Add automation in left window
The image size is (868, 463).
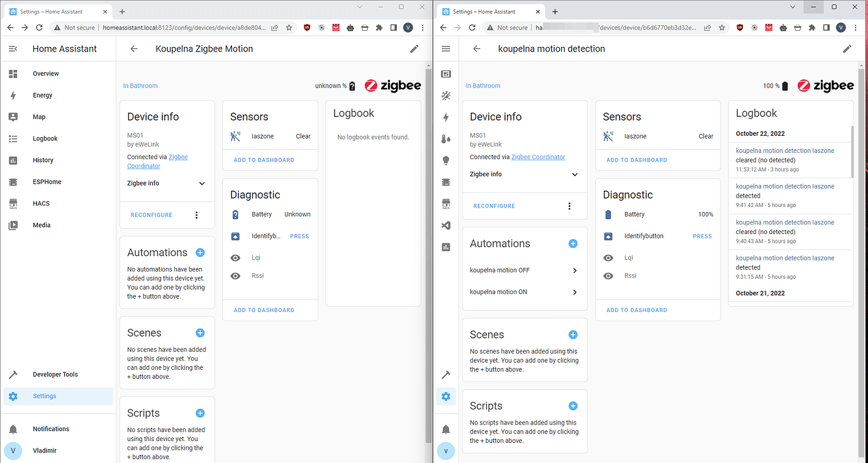(200, 252)
